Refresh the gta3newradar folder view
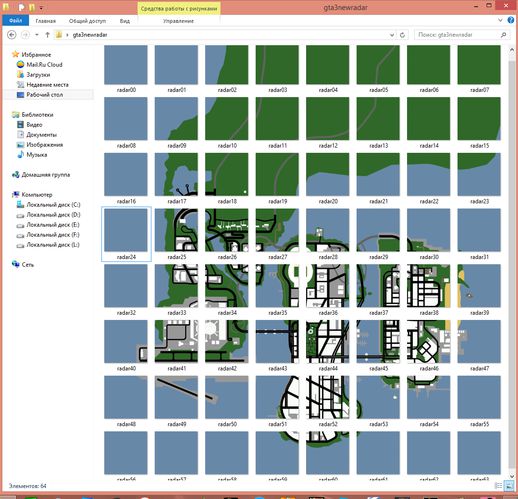This screenshot has width=518, height=499. (x=403, y=35)
